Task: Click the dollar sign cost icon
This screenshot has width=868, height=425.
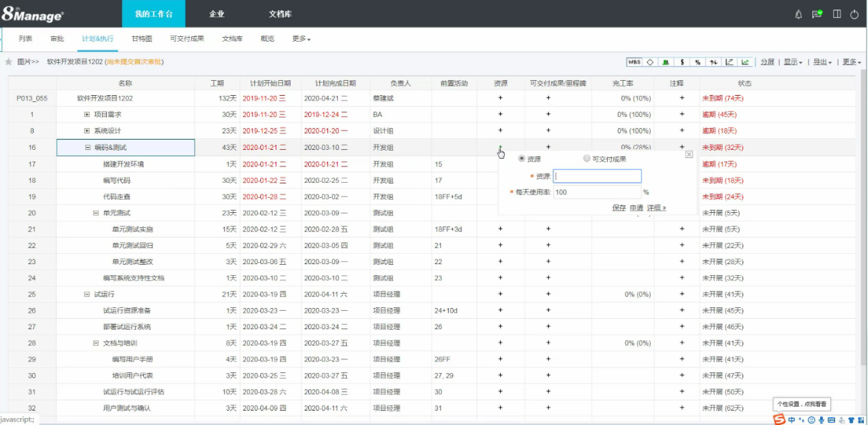Action: click(x=682, y=62)
